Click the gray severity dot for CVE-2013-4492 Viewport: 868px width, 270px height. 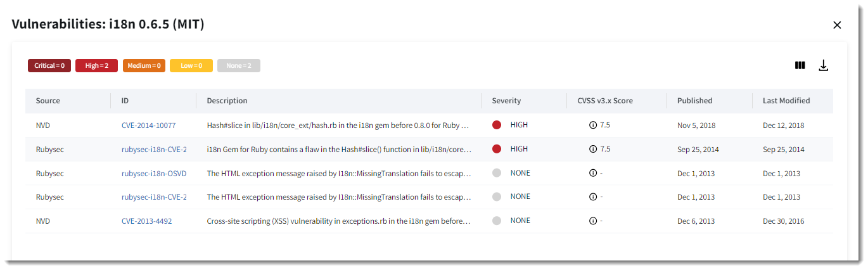(497, 221)
